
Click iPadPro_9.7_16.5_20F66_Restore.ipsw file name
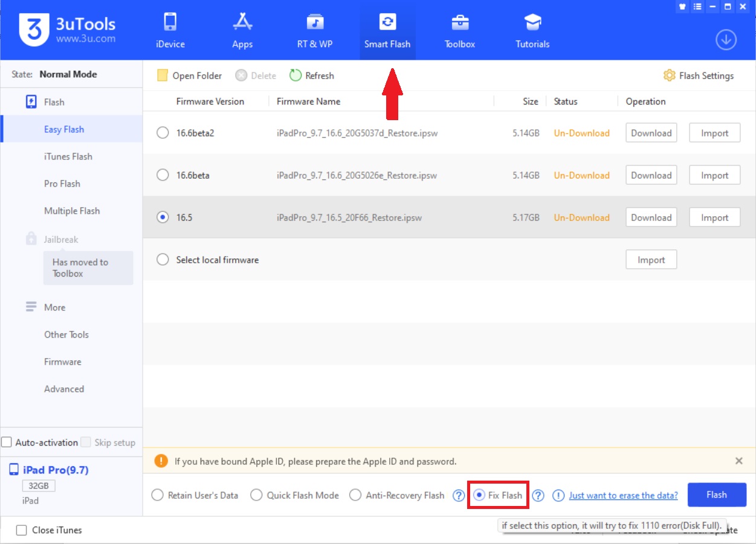pos(349,217)
